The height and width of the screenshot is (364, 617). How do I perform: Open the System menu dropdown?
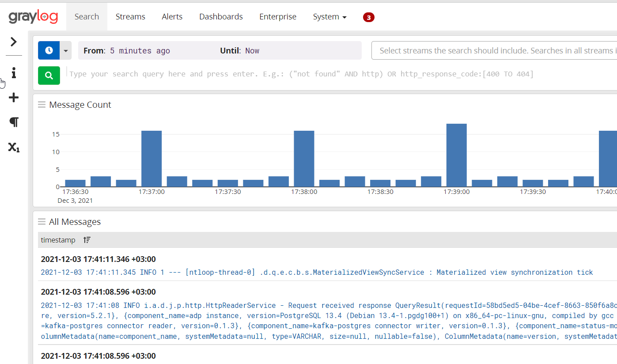(x=329, y=16)
